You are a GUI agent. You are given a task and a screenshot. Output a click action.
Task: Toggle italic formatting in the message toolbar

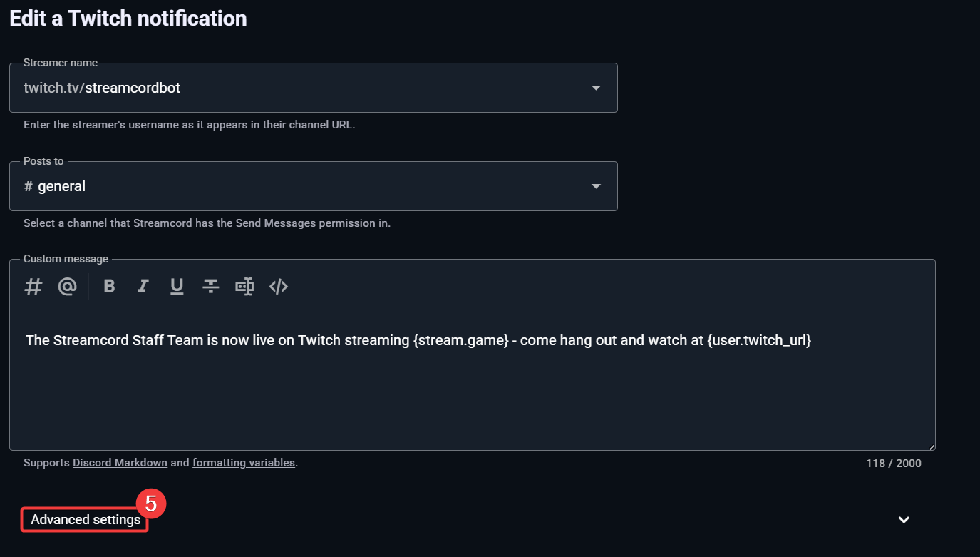click(x=143, y=287)
